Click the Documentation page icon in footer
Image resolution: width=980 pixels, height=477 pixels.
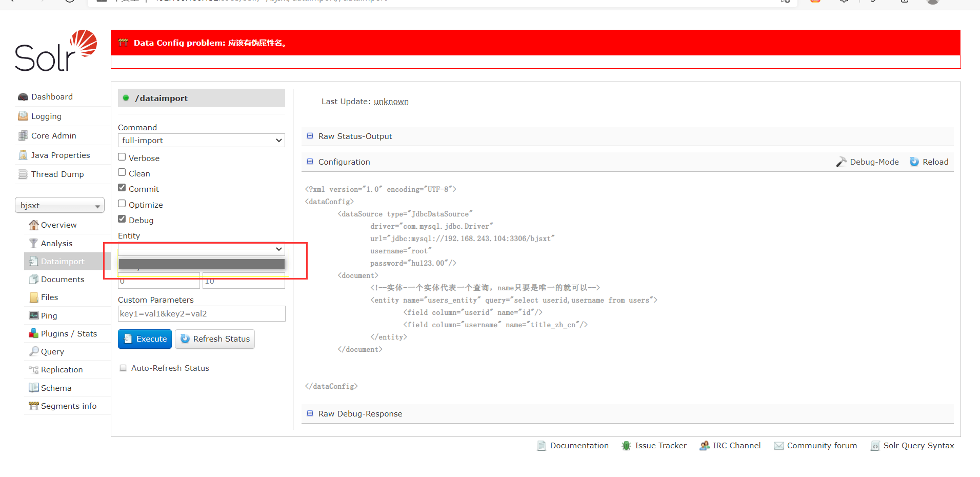(x=542, y=446)
